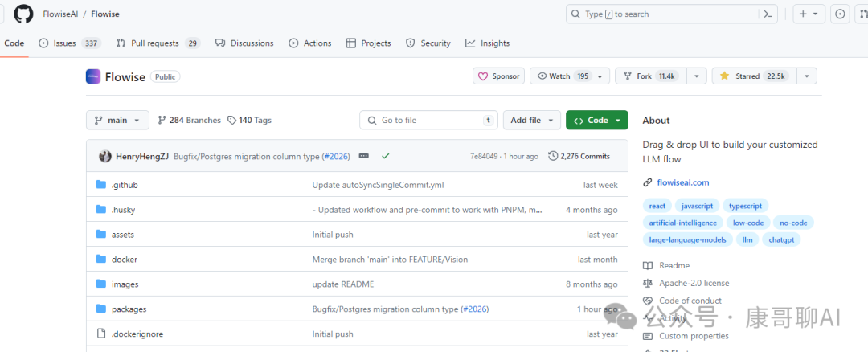Switch to the Security tab

click(428, 43)
